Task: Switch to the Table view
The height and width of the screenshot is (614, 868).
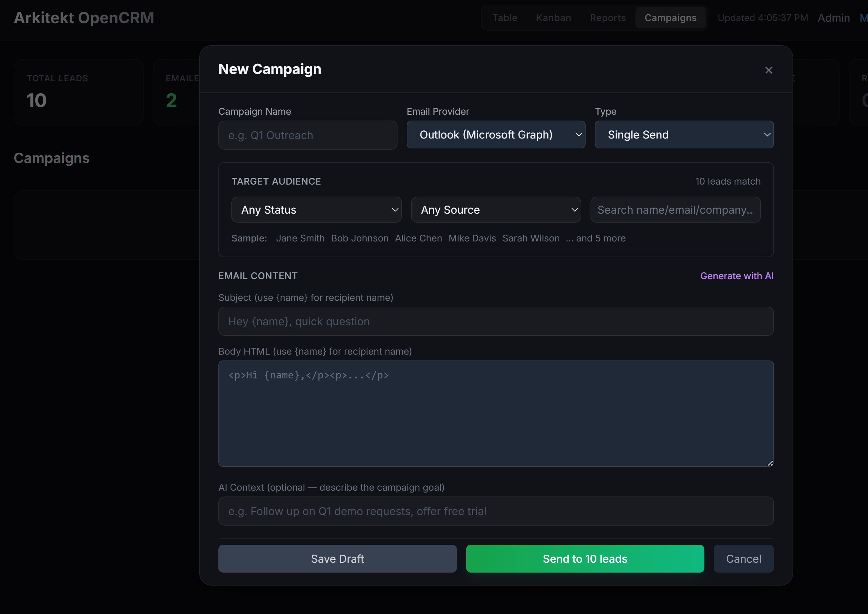Action: click(x=505, y=17)
